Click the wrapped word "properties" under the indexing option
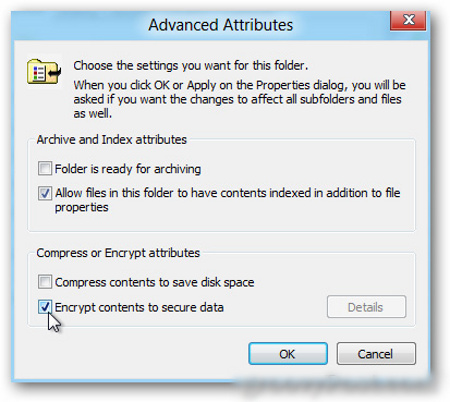Image resolution: width=450 pixels, height=402 pixels. pyautogui.click(x=82, y=207)
